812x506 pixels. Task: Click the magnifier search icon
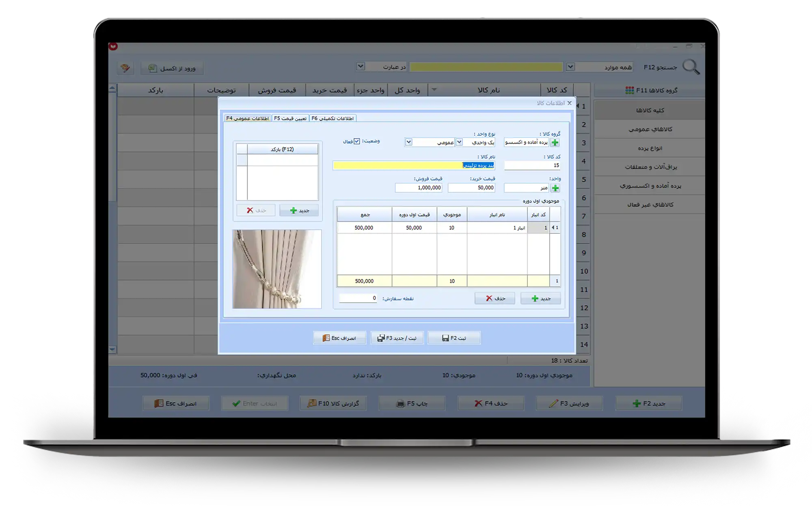pyautogui.click(x=691, y=67)
